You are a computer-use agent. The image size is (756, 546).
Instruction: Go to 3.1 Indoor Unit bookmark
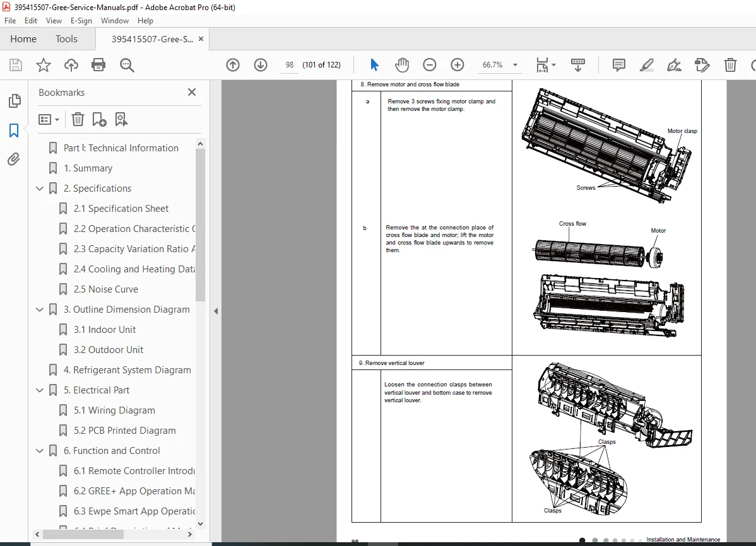point(105,330)
